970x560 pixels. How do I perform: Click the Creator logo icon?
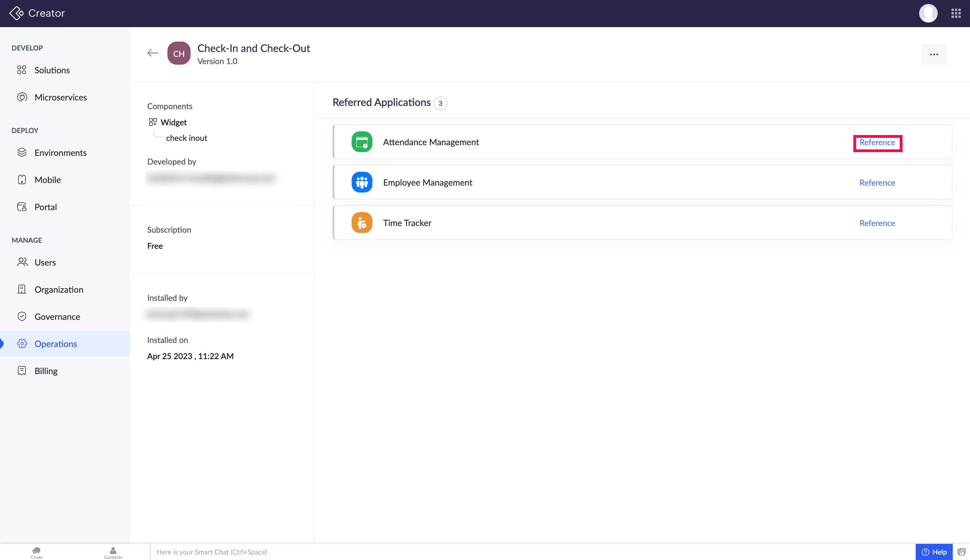coord(16,13)
